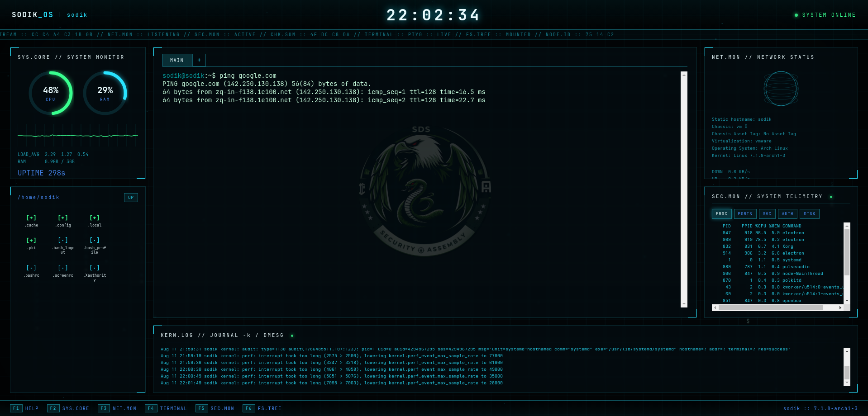Click the PID column header
Image resolution: width=868 pixels, height=416 pixels.
[726, 226]
